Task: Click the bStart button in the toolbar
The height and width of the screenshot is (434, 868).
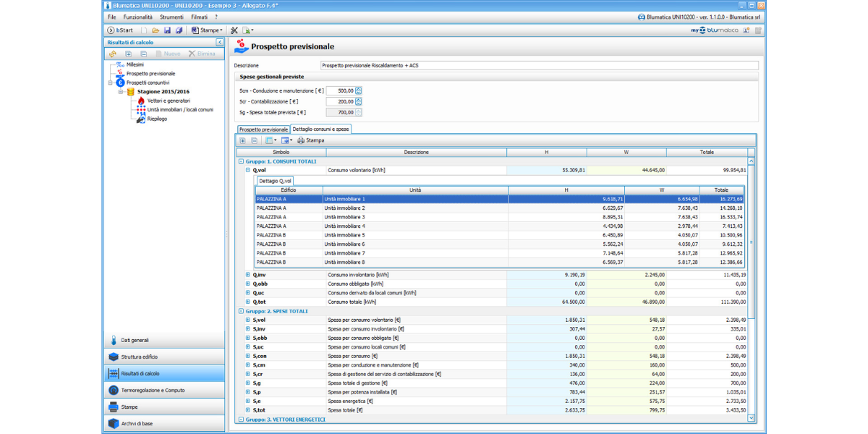Action: point(121,30)
